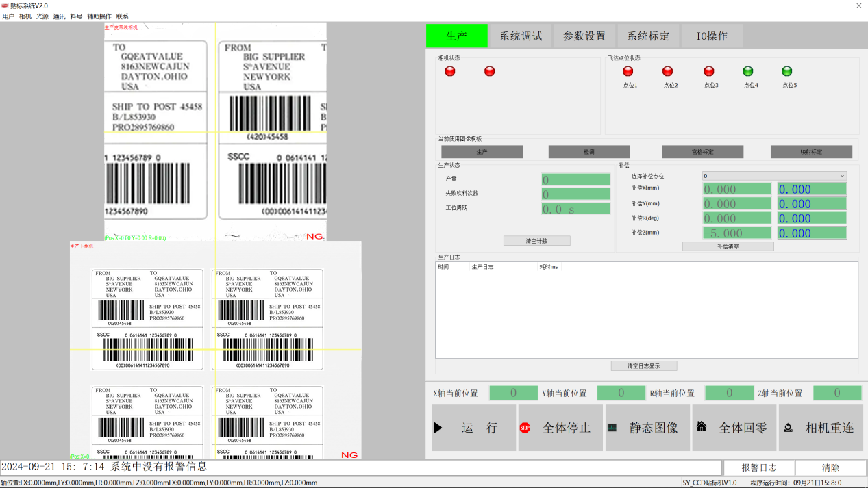This screenshot has height=488, width=868.
Task: Click the 点位4 green status indicator
Action: coord(748,71)
